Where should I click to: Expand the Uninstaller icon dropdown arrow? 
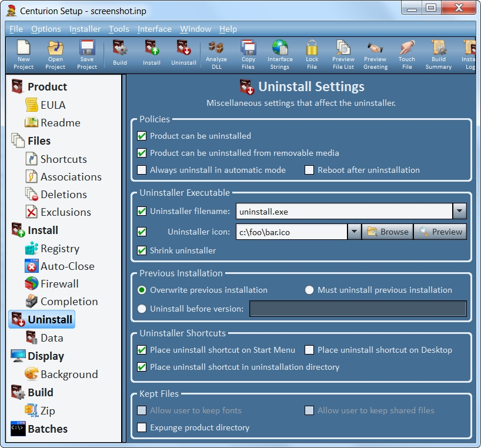click(355, 232)
